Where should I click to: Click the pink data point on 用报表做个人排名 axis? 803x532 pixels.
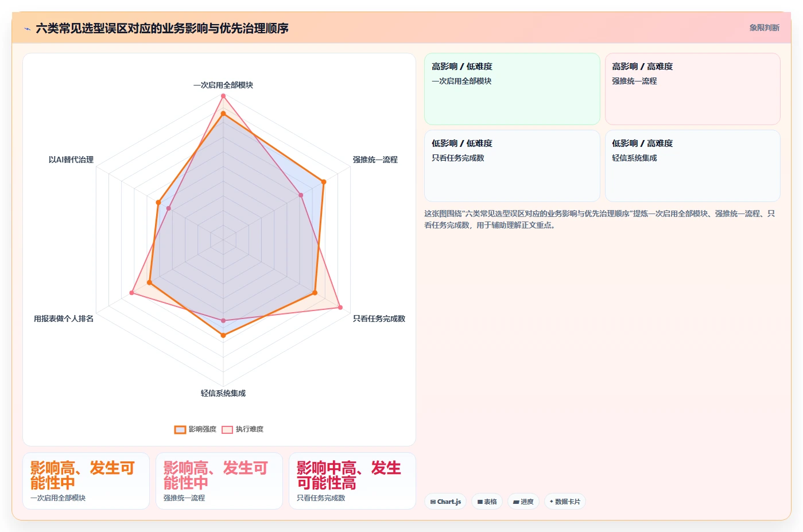pos(131,293)
